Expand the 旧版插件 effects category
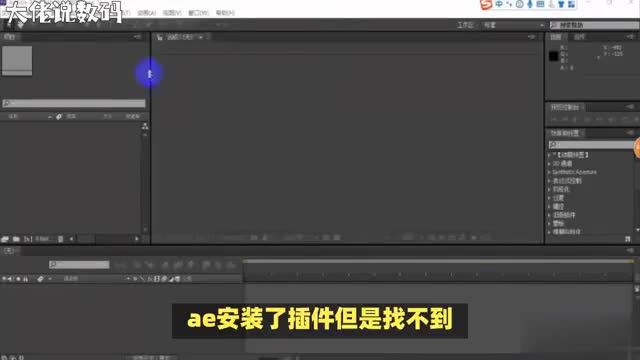Image resolution: width=640 pixels, height=360 pixels. pyautogui.click(x=549, y=215)
